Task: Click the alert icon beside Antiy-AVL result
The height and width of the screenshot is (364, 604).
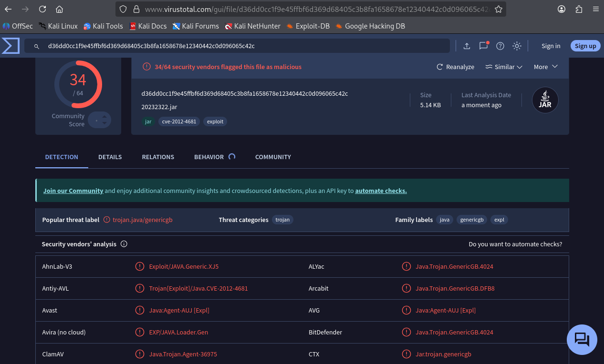Action: [x=139, y=288]
